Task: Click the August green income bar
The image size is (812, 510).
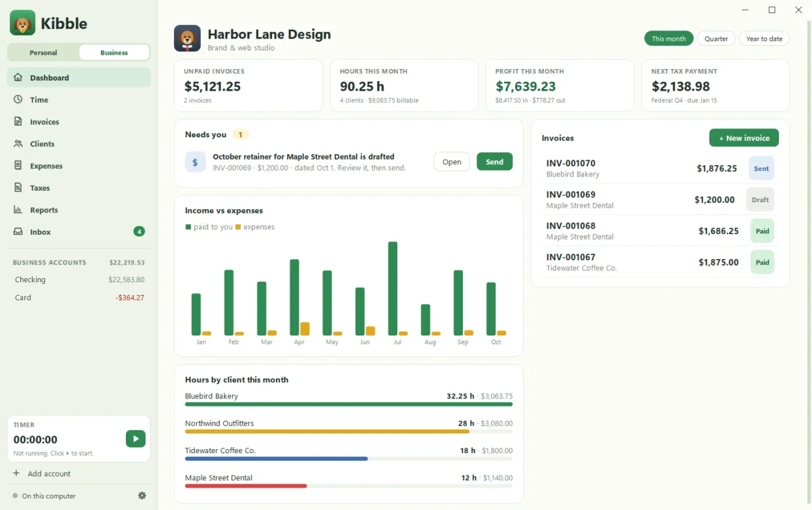Action: 426,319
